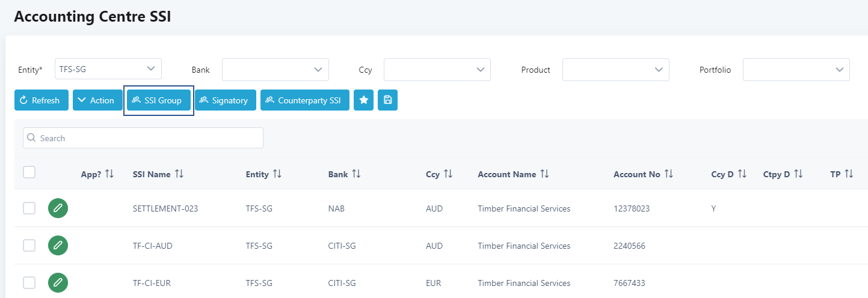Sort by Account No column arrows
This screenshot has width=868, height=298.
pos(669,174)
